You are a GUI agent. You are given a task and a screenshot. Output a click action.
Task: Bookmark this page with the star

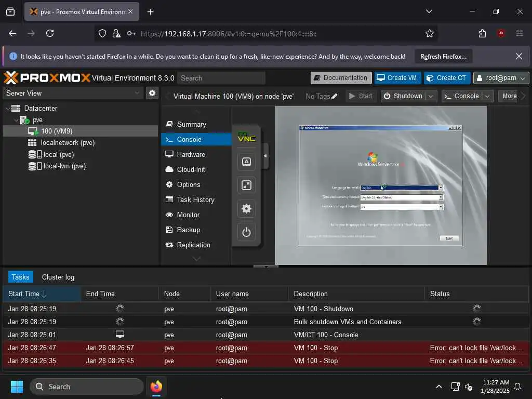click(429, 34)
